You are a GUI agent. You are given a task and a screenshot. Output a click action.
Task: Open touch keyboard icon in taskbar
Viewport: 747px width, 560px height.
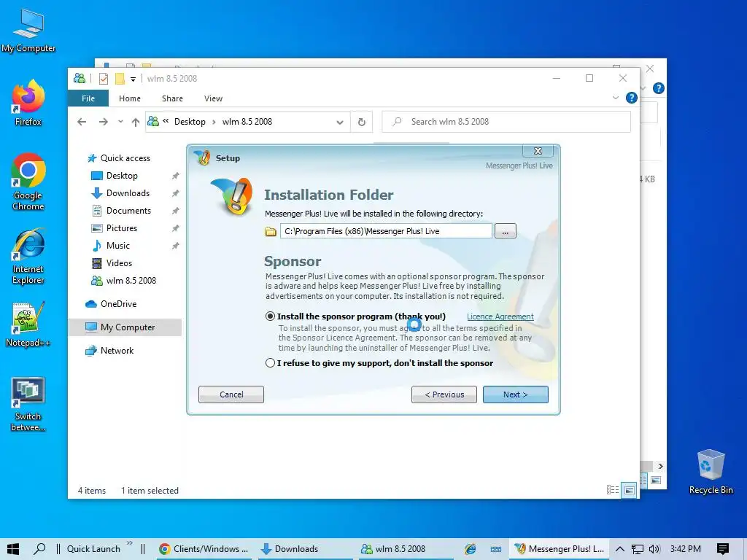click(x=496, y=549)
